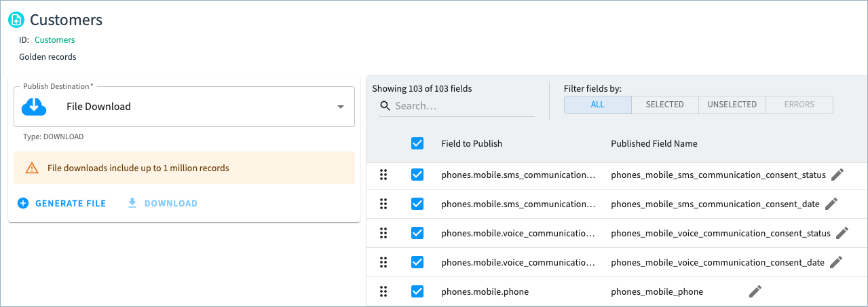Click the File Download destination selector
This screenshot has height=307, width=868.
184,107
